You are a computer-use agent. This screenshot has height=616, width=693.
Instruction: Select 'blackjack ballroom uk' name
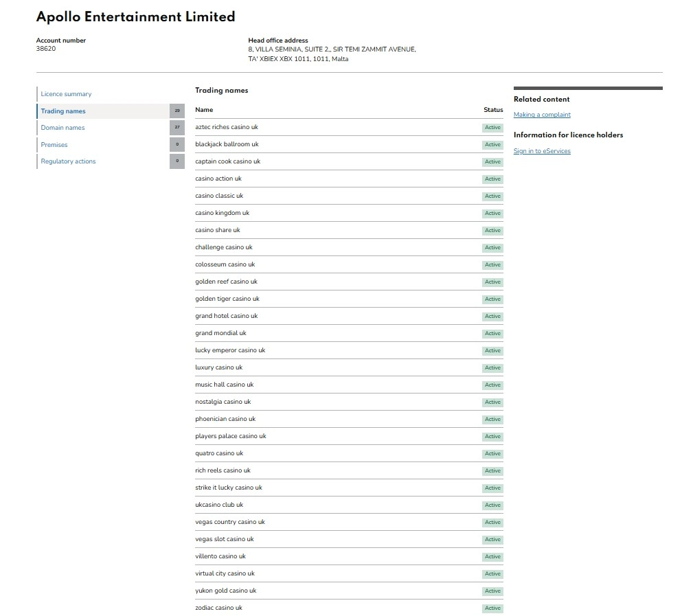227,144
